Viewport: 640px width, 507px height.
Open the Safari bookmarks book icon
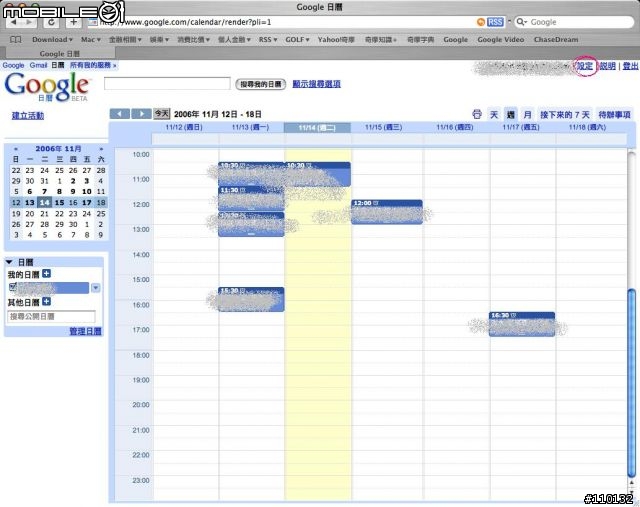pyautogui.click(x=16, y=40)
